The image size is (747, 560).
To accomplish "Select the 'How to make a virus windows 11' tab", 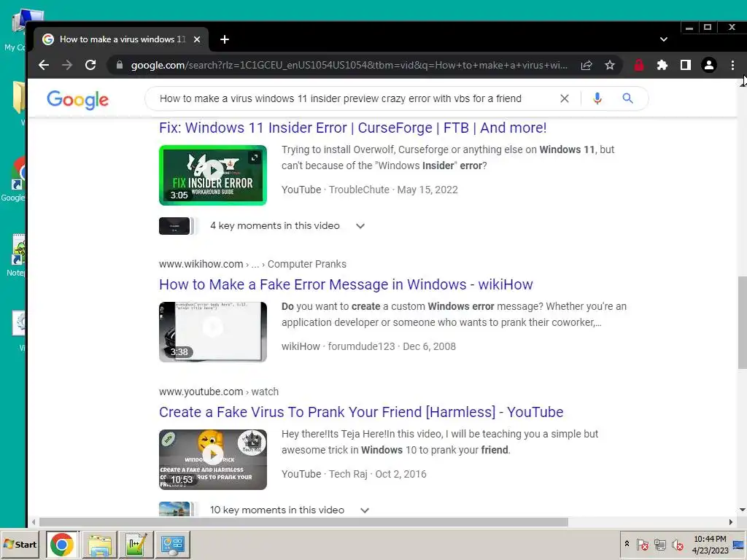I will coord(120,39).
